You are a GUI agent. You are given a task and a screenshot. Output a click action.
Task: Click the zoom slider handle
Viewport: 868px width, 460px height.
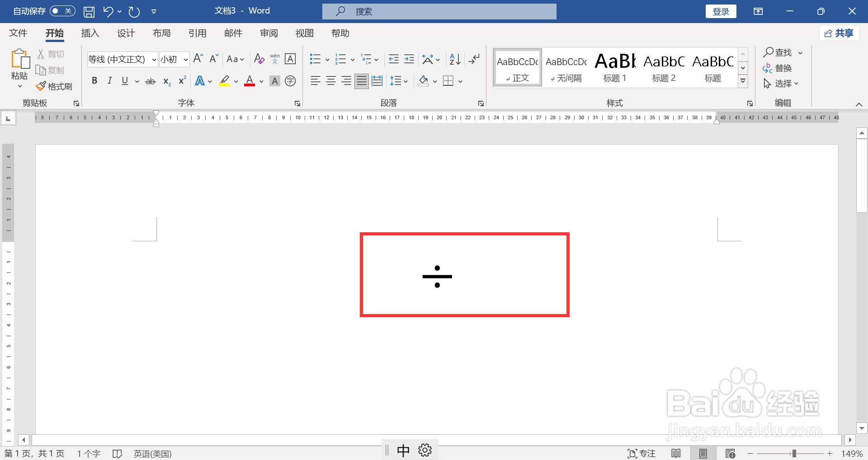[x=794, y=453]
